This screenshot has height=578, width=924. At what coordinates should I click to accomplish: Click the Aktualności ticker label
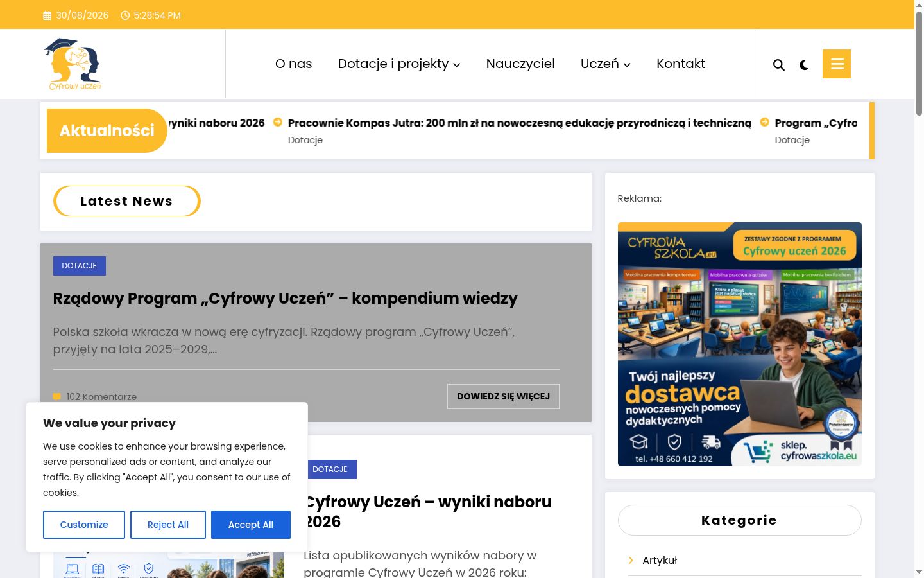(x=107, y=130)
